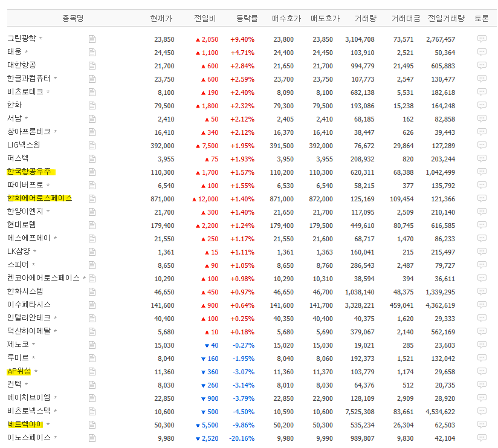Open the document icon for 이수페타시스
The image size is (498, 448).
[92, 305]
